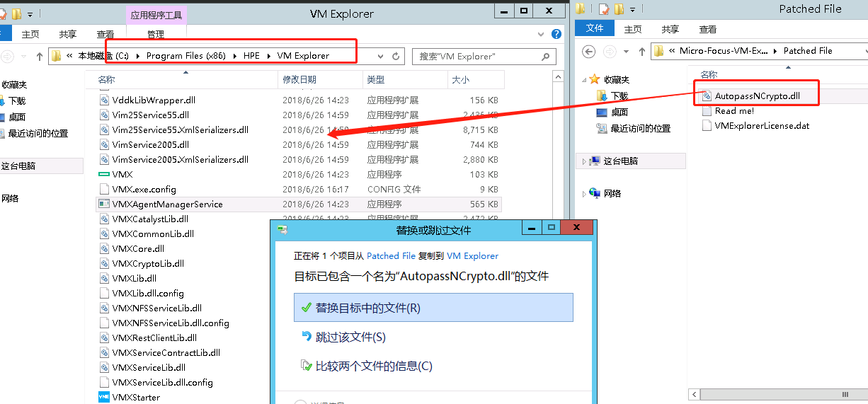Sort by 名称 column in Patched File window
Image resolution: width=868 pixels, height=404 pixels.
pyautogui.click(x=709, y=74)
